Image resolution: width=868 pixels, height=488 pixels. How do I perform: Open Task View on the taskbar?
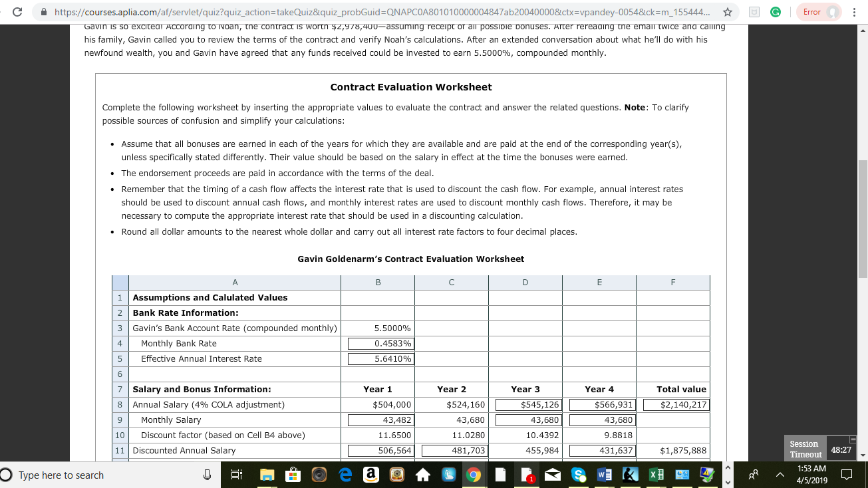point(236,475)
